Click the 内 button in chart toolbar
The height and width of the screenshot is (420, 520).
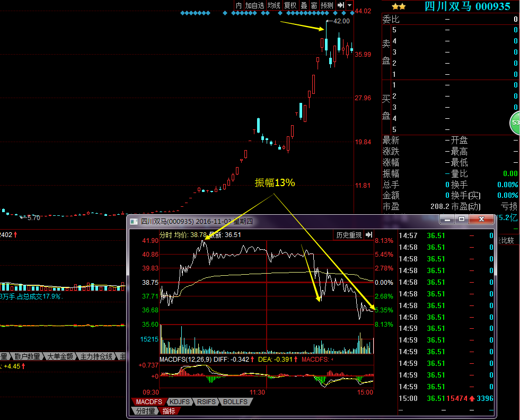239,5
